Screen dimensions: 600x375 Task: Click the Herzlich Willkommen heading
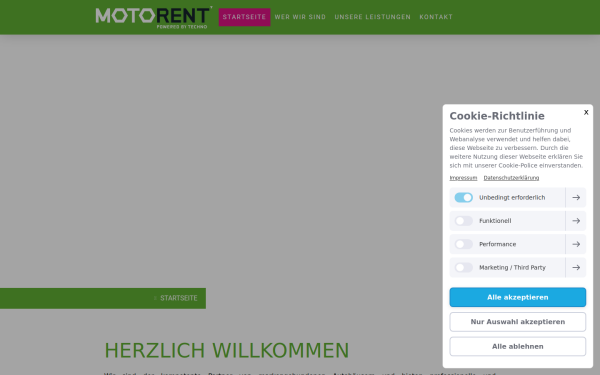point(227,351)
